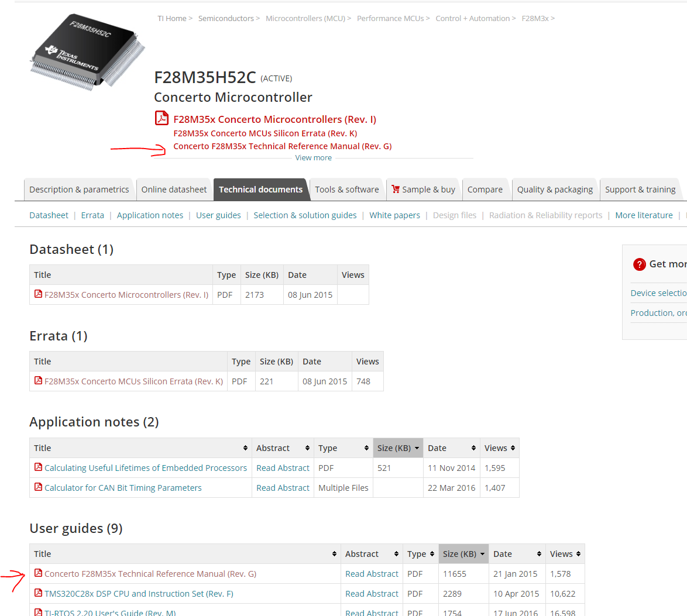Click the 11655 size cell

coord(463,573)
